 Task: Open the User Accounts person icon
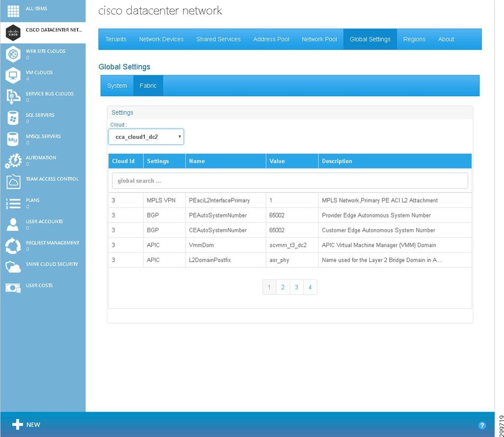pos(13,224)
